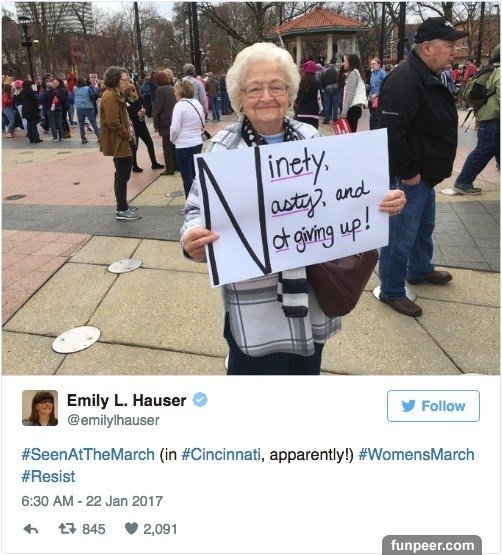Open Emily L. Hauser's profile picture
The height and width of the screenshot is (555, 502).
[x=40, y=408]
